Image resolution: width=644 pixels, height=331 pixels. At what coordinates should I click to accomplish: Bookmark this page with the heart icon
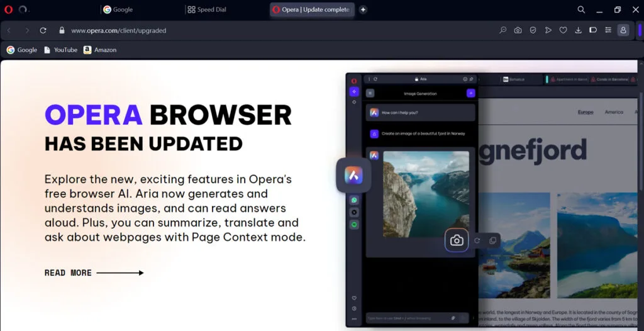click(x=563, y=30)
